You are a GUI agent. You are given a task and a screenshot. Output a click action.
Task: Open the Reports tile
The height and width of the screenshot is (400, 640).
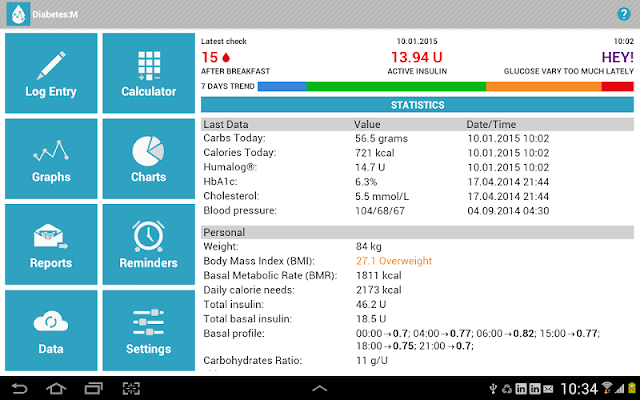(51, 244)
